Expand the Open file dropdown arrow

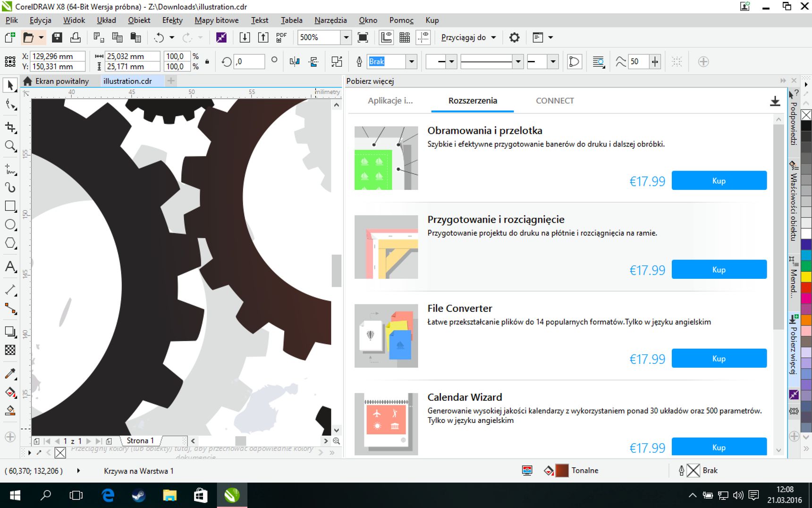click(41, 37)
